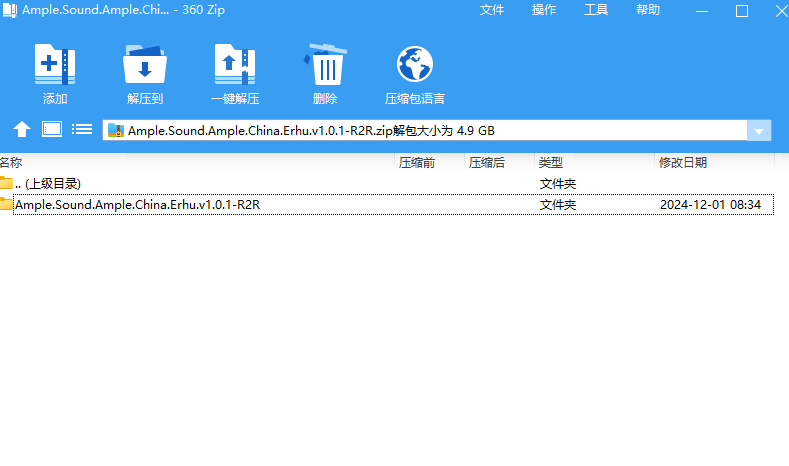Click 文件夹 type cell of Erhu folder row
The image size is (789, 466).
pos(558,205)
